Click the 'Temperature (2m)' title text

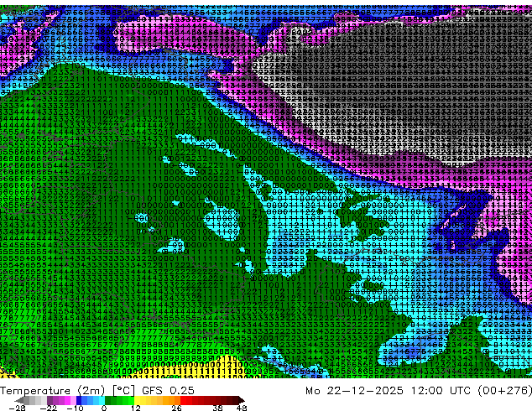pos(53,391)
